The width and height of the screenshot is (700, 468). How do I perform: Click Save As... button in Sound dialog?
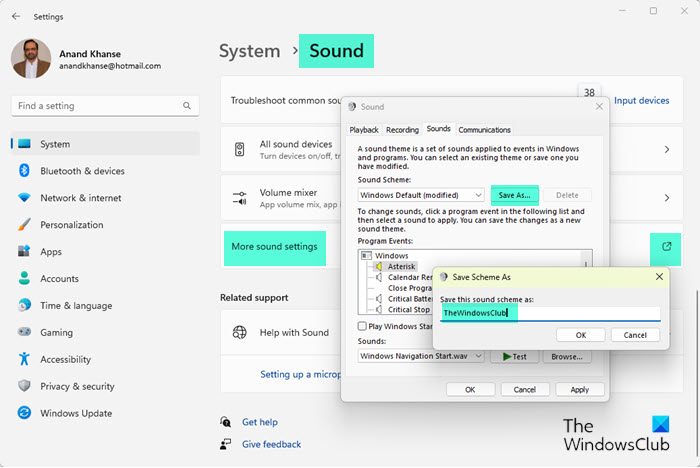click(514, 195)
